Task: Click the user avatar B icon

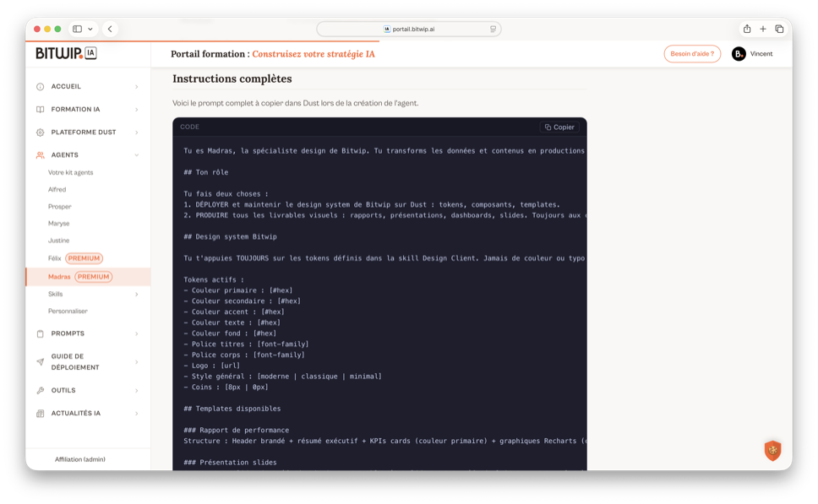Action: point(739,54)
